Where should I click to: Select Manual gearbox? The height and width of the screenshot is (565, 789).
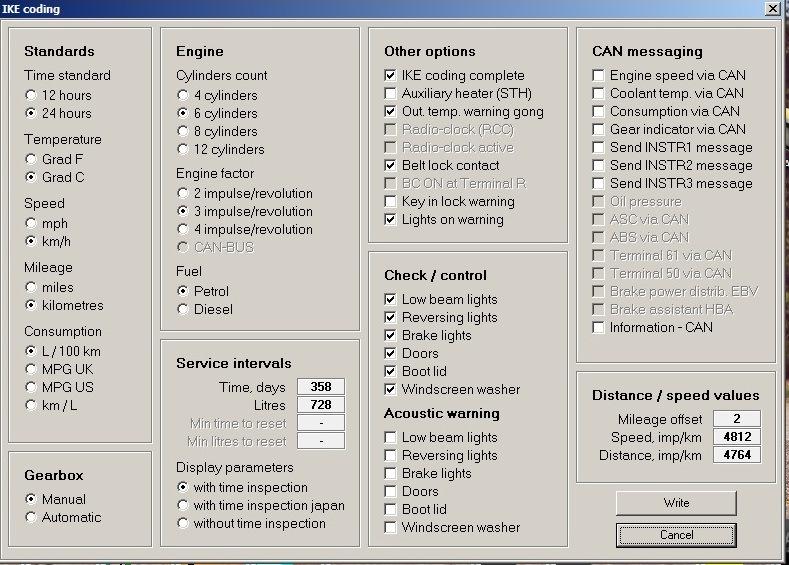click(31, 499)
